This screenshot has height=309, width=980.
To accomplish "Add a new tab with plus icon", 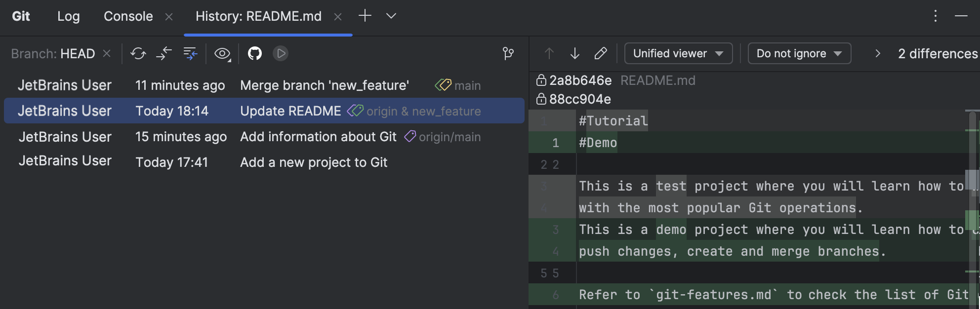I will 365,16.
